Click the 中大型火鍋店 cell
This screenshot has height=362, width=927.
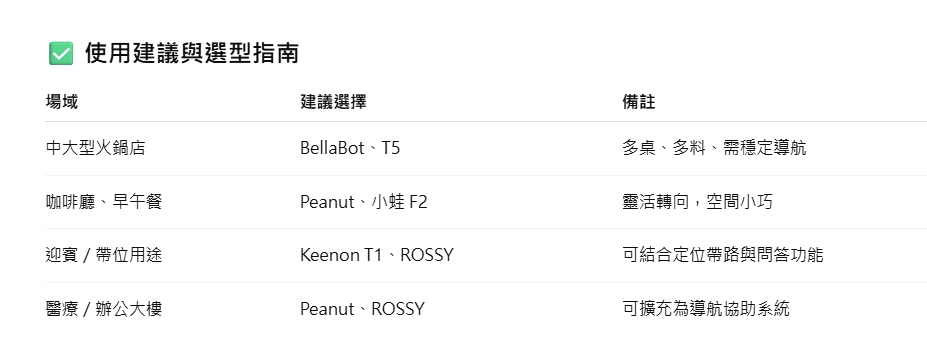95,148
